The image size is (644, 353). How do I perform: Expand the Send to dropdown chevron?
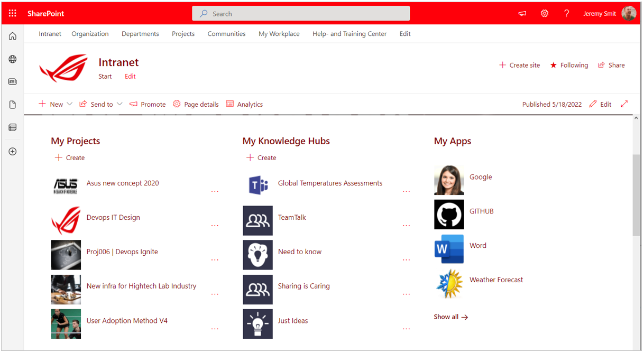[119, 104]
